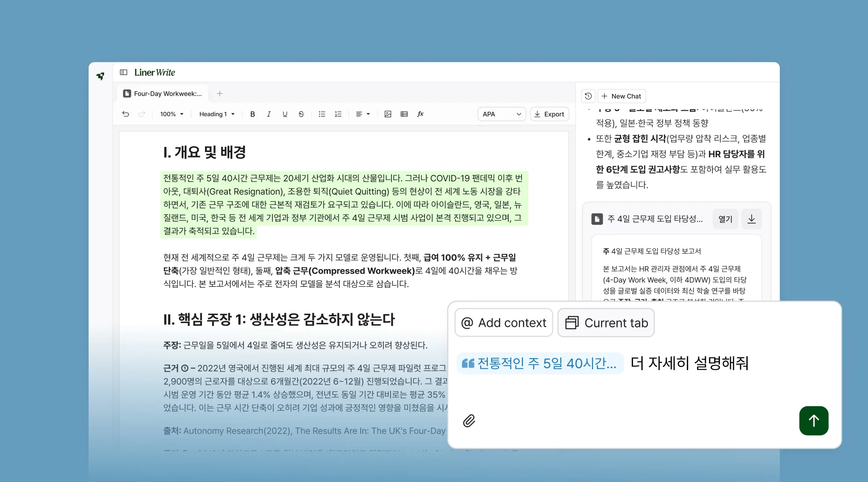This screenshot has width=868, height=482.
Task: Insert a table
Action: pos(404,114)
